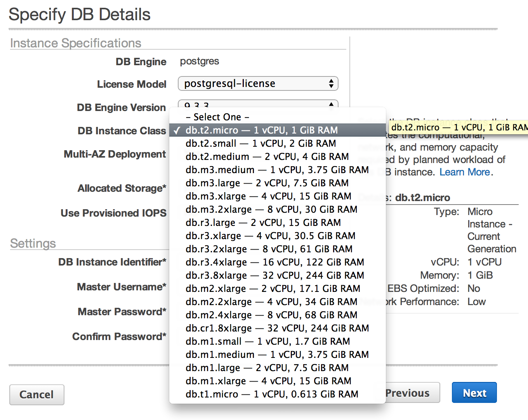Select db.t1.micro — 1 vCPU, 0.613 GiB RAM
The image size is (528, 420).
pyautogui.click(x=277, y=394)
